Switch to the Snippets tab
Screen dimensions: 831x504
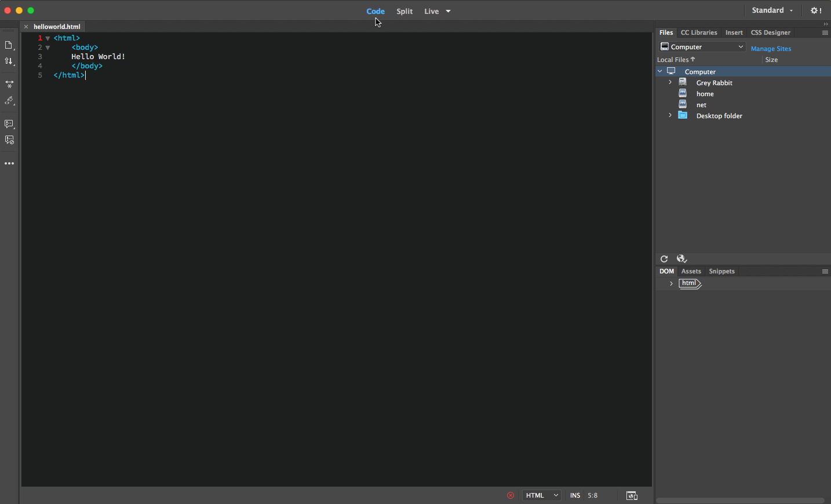click(x=721, y=271)
